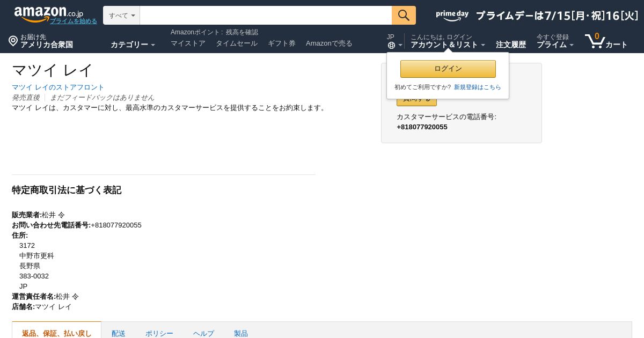644x338 pixels.
Task: Click into the search input field
Action: click(266, 15)
